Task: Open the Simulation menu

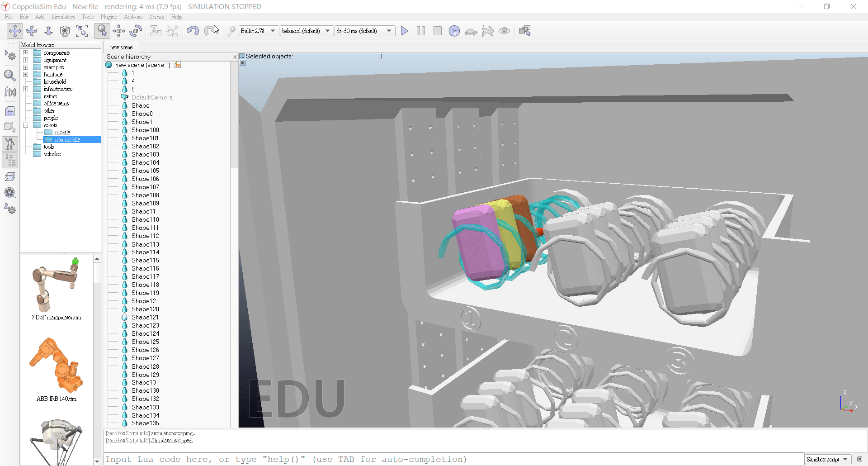Action: (63, 17)
